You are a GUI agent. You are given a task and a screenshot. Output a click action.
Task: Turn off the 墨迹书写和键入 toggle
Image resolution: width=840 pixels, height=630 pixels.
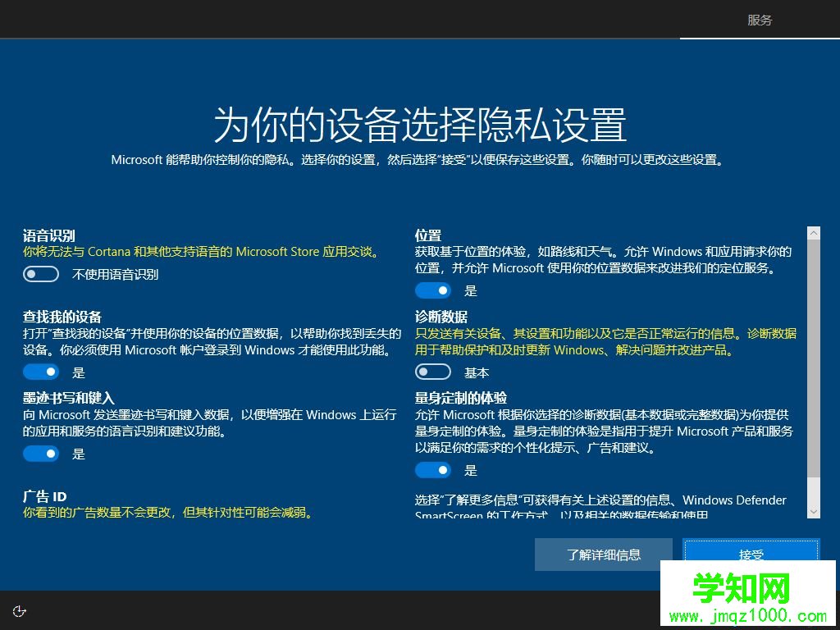pos(41,454)
